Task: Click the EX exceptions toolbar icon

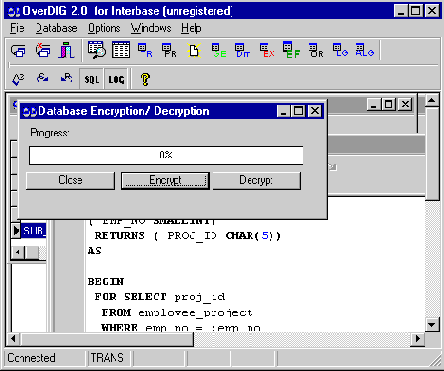Action: click(267, 51)
